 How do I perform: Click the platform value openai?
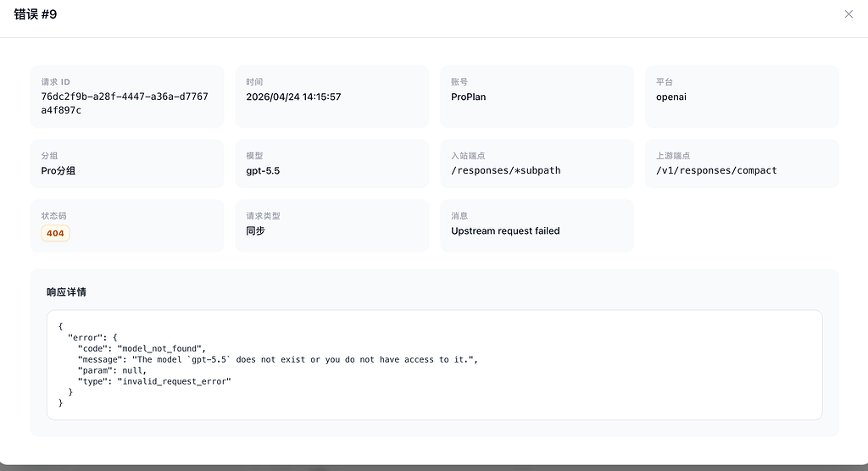pyautogui.click(x=671, y=97)
